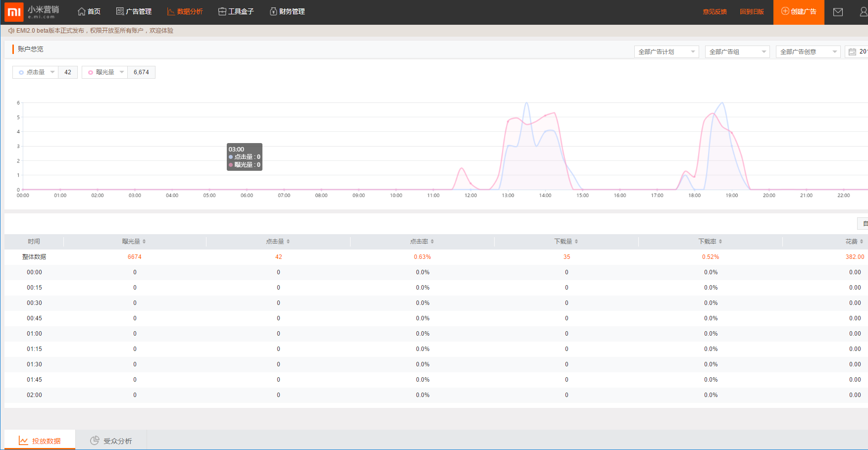Click the Xiaomi MI logo icon
The height and width of the screenshot is (450, 868).
(14, 12)
